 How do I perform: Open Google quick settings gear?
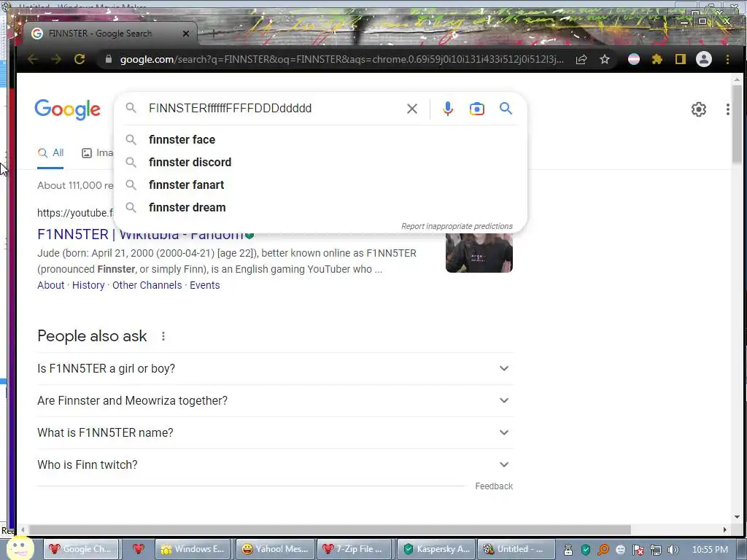(x=698, y=109)
